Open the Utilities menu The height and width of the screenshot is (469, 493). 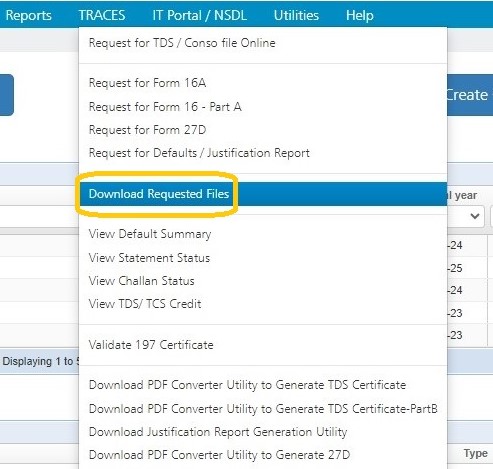pos(296,15)
